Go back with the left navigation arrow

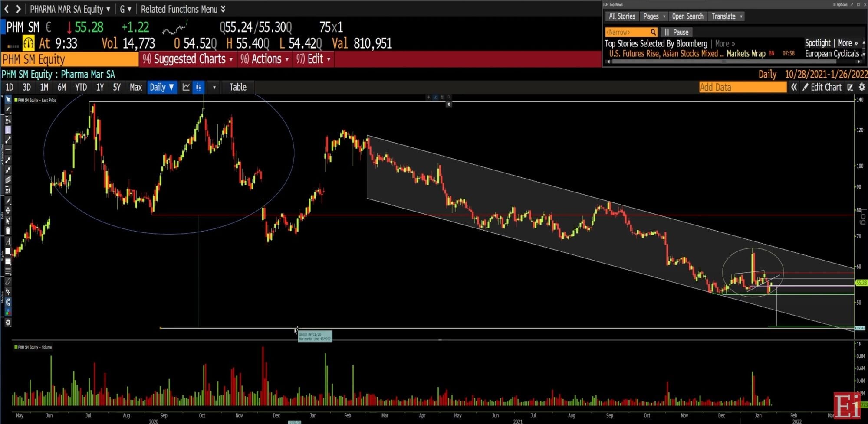pyautogui.click(x=7, y=9)
